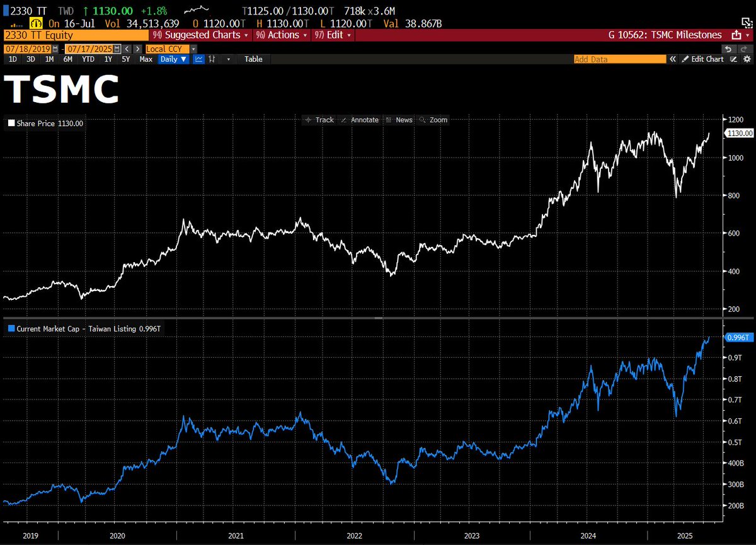Click the G 10562: TSMC Milestones title
Screen dimensions: 756x545
coord(665,35)
